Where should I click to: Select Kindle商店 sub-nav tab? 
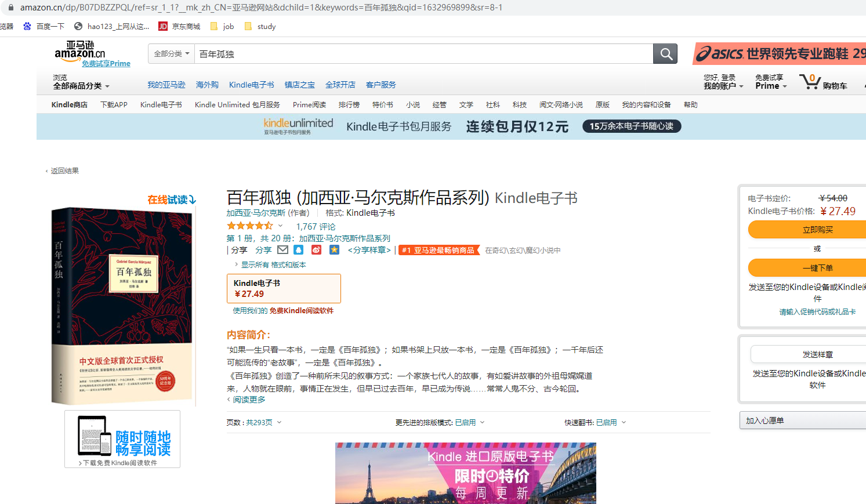(69, 104)
